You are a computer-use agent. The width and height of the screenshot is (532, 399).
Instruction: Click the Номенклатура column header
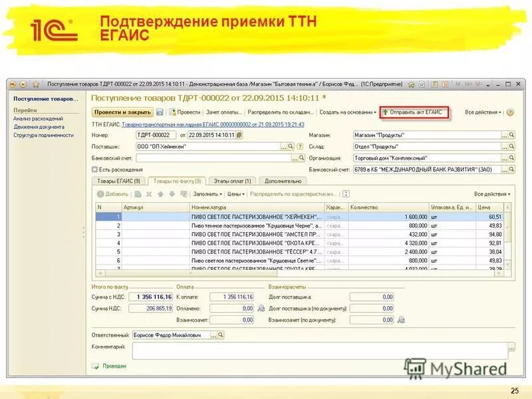coord(257,207)
